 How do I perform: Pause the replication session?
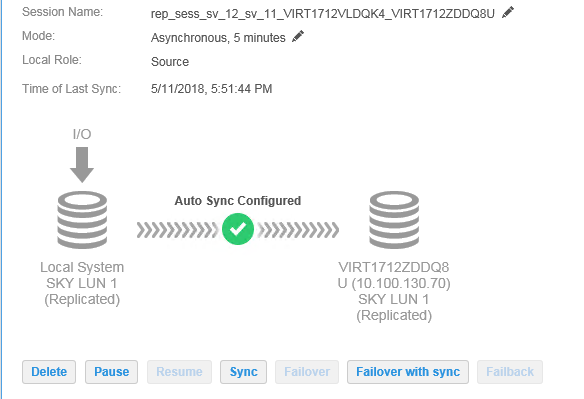tap(111, 372)
